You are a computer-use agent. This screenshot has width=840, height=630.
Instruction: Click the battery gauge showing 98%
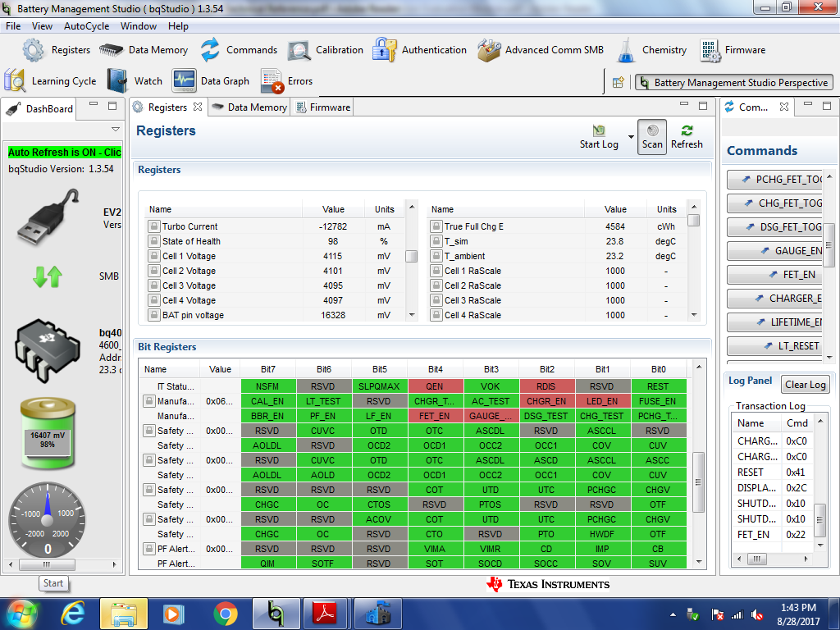[x=48, y=434]
